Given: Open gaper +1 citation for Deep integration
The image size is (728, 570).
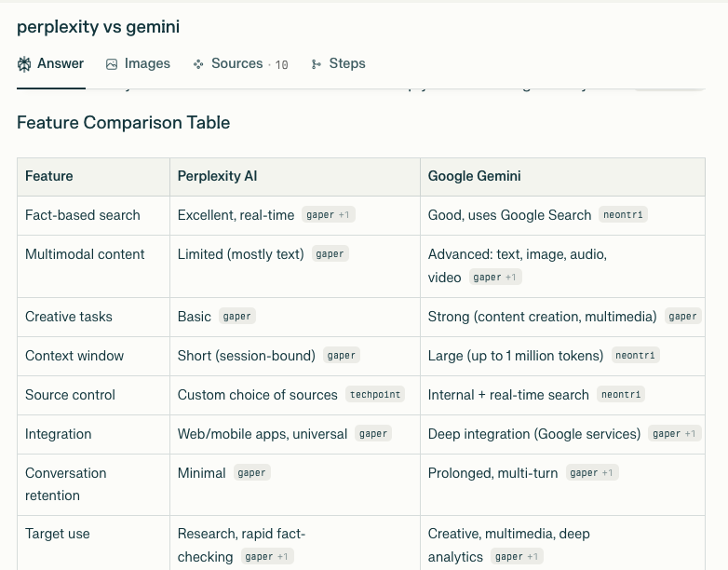Looking at the screenshot, I should (x=675, y=433).
